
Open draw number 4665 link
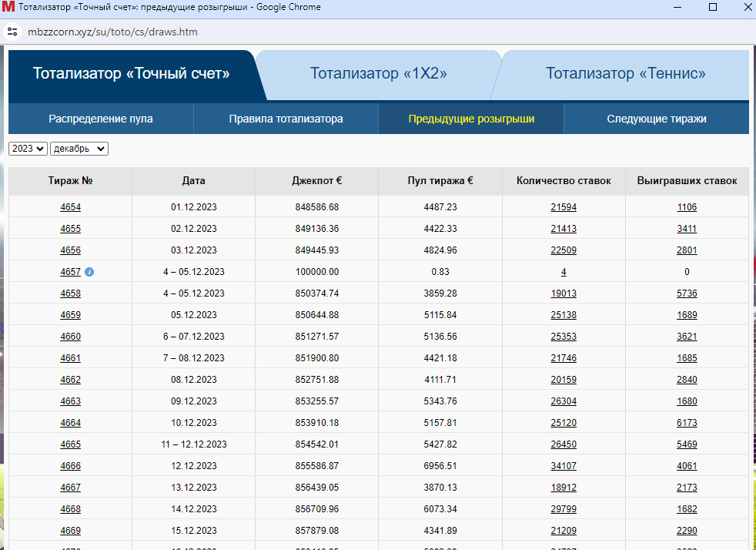(x=70, y=444)
